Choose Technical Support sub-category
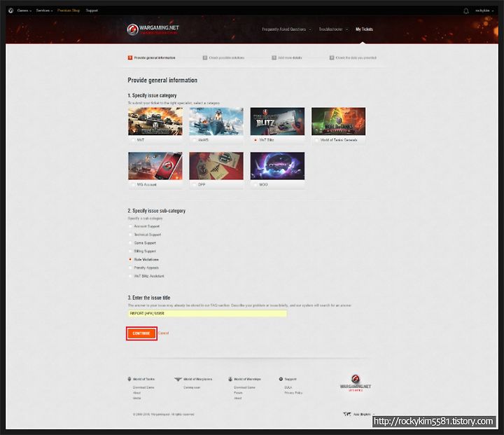 click(130, 235)
